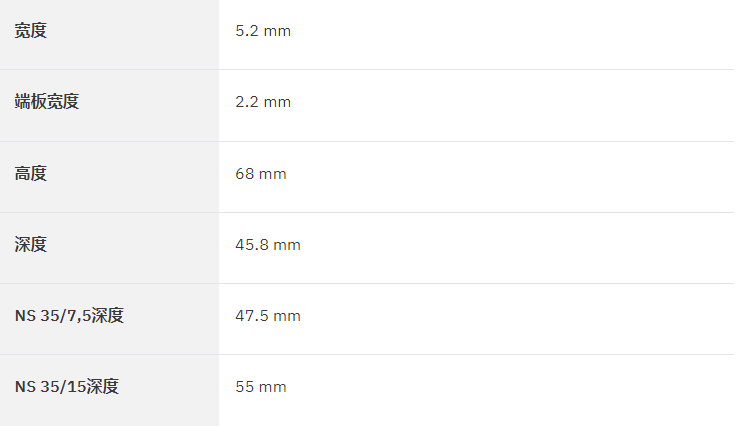Image resolution: width=739 pixels, height=426 pixels.
Task: Click the 高度 row label
Action: coord(31,173)
